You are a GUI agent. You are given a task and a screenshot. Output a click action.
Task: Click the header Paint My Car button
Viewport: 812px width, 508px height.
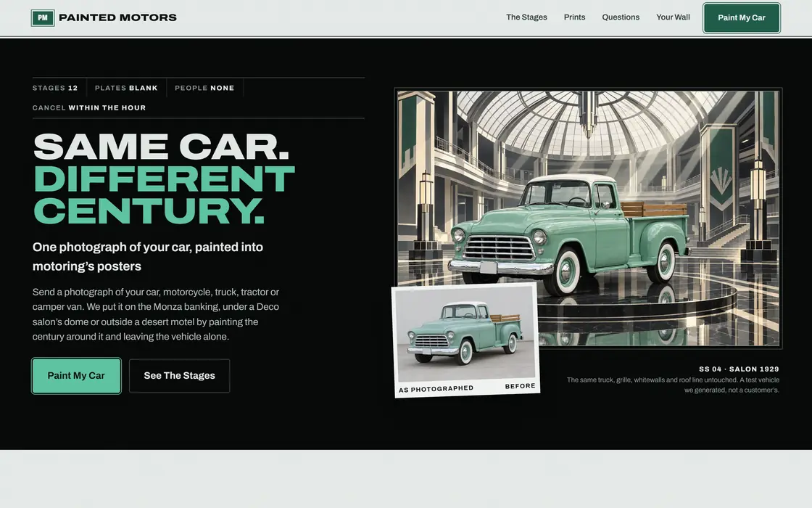[741, 17]
